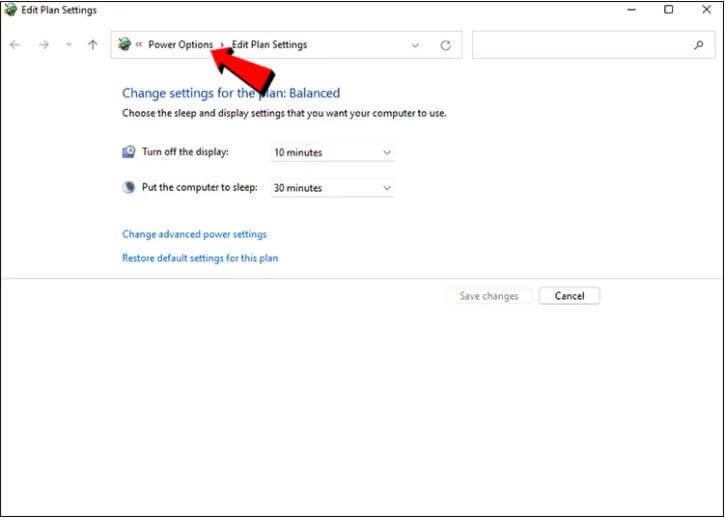Restore default settings for this plan
The width and height of the screenshot is (726, 520).
point(200,258)
